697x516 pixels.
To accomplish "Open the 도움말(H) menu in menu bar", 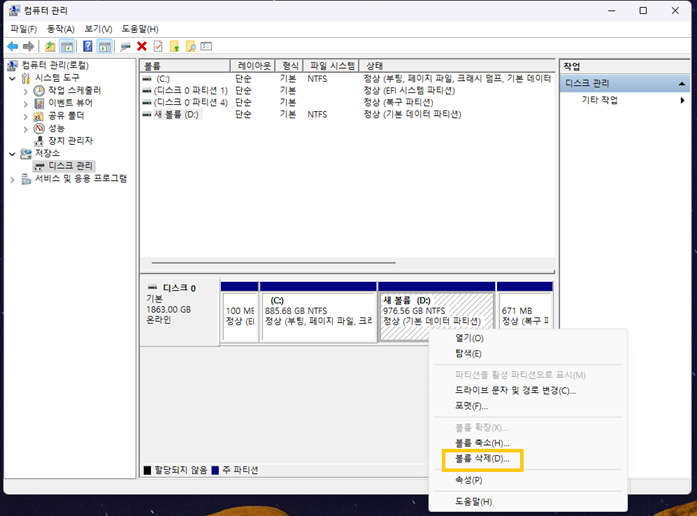I will coord(140,29).
